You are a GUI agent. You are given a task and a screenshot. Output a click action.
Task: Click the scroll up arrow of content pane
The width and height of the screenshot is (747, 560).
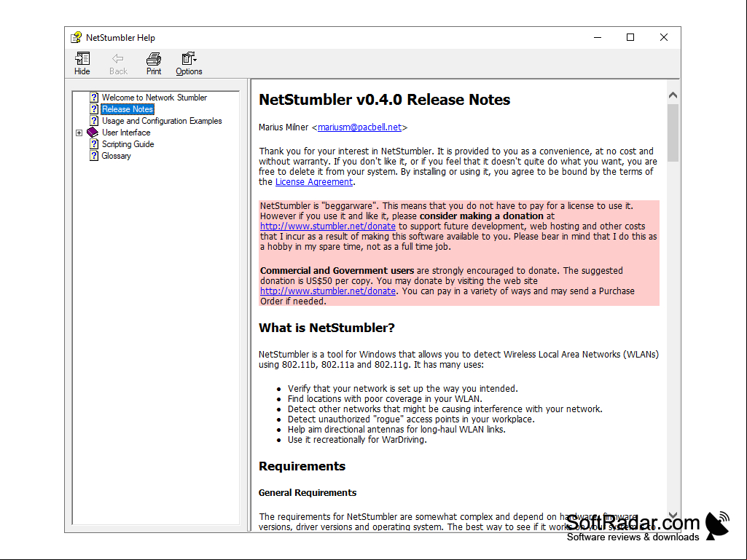pyautogui.click(x=673, y=95)
